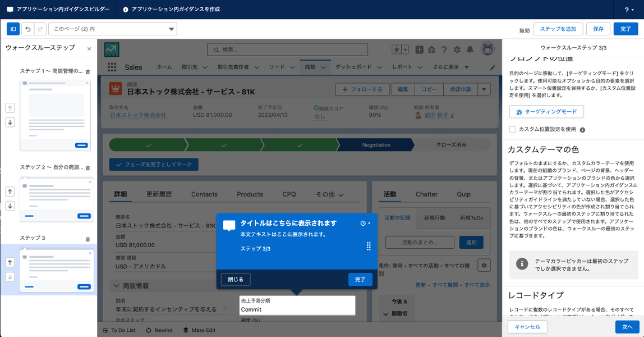Click the undo arrow icon
The width and height of the screenshot is (644, 337).
click(28, 29)
